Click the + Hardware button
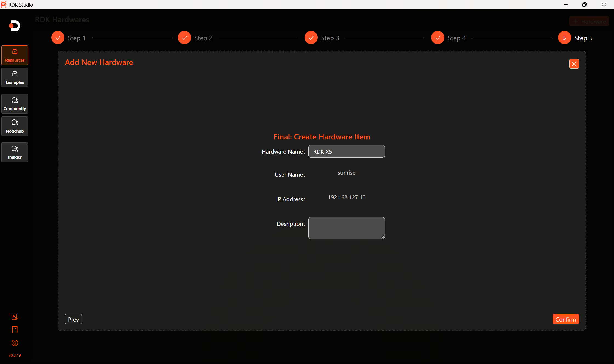This screenshot has width=614, height=364. click(x=589, y=21)
